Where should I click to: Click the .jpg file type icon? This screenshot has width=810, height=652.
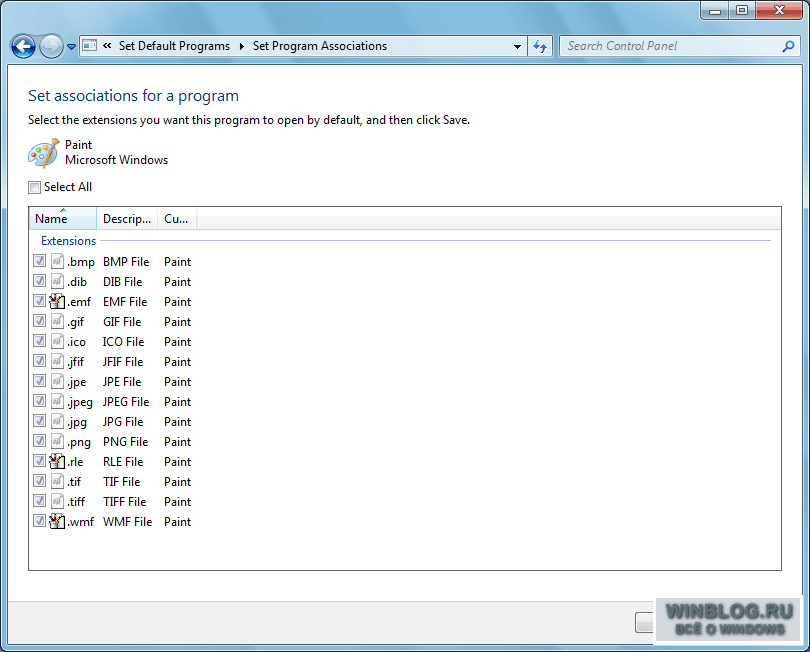pos(57,422)
